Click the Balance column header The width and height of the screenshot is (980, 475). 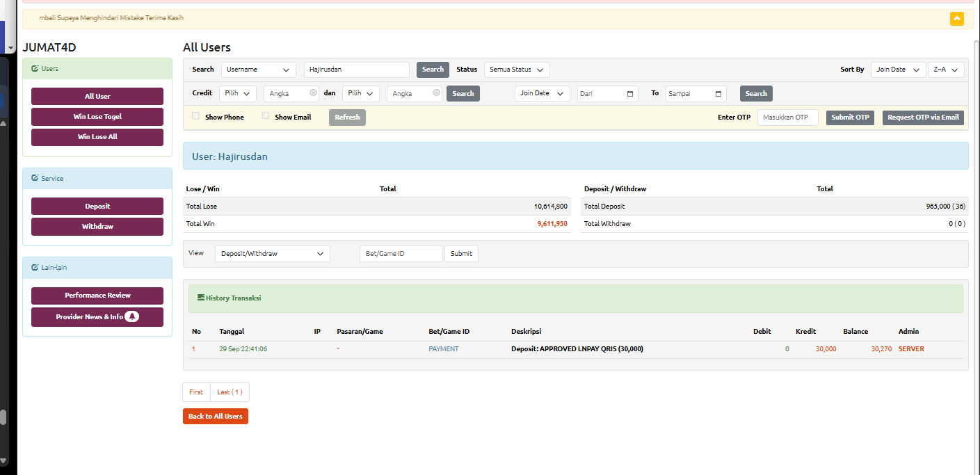pos(856,332)
